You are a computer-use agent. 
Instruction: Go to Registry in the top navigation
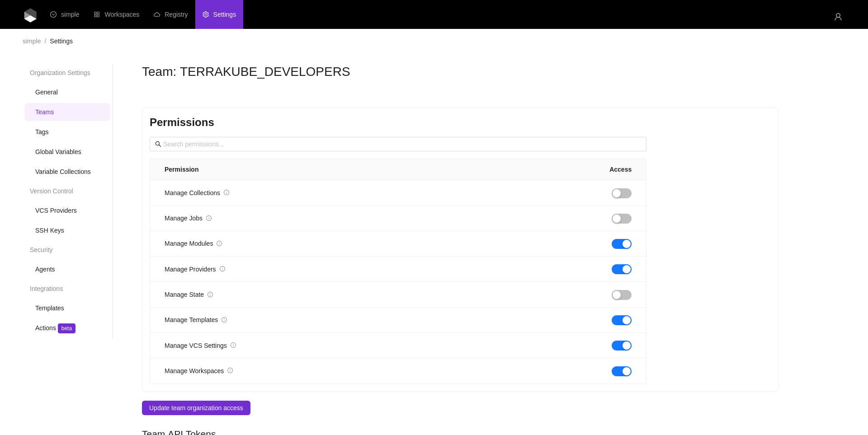point(171,14)
